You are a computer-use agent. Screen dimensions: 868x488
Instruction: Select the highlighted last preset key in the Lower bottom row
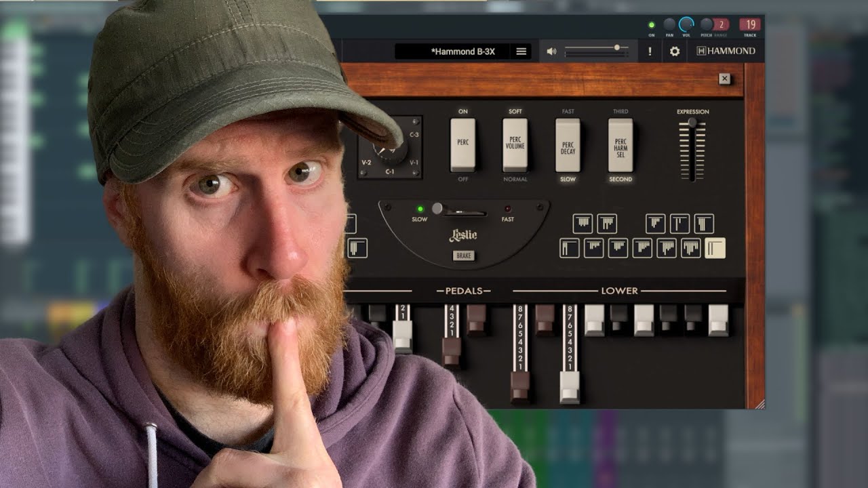click(715, 248)
